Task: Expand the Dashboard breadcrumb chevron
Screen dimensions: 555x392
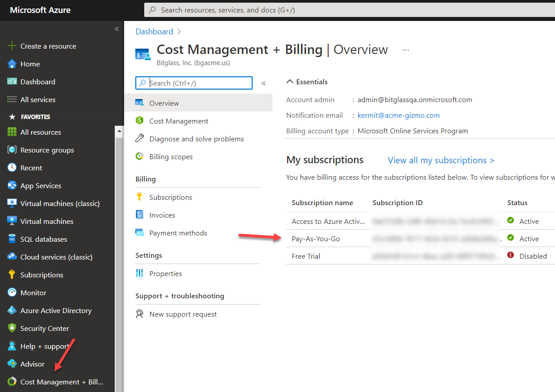Action: [x=179, y=32]
